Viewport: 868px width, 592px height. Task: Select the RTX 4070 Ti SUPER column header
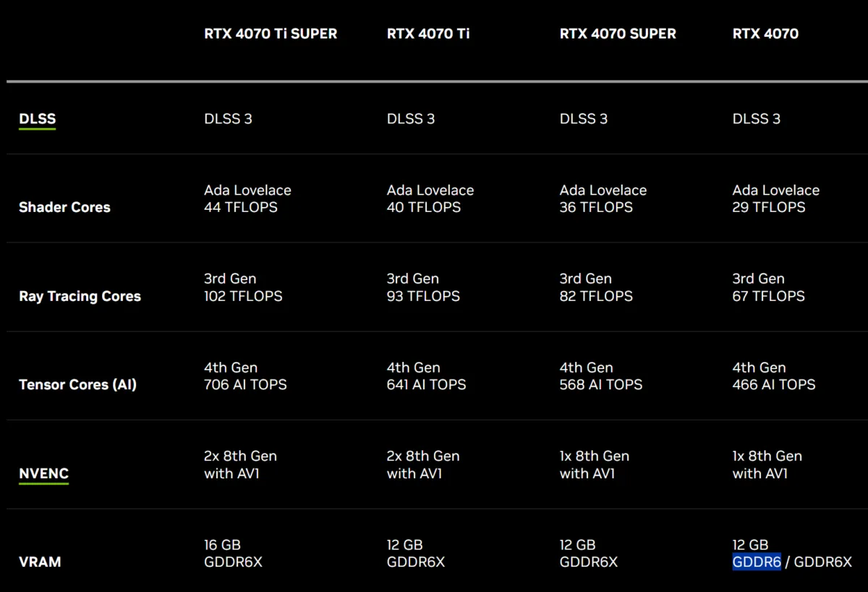point(271,34)
